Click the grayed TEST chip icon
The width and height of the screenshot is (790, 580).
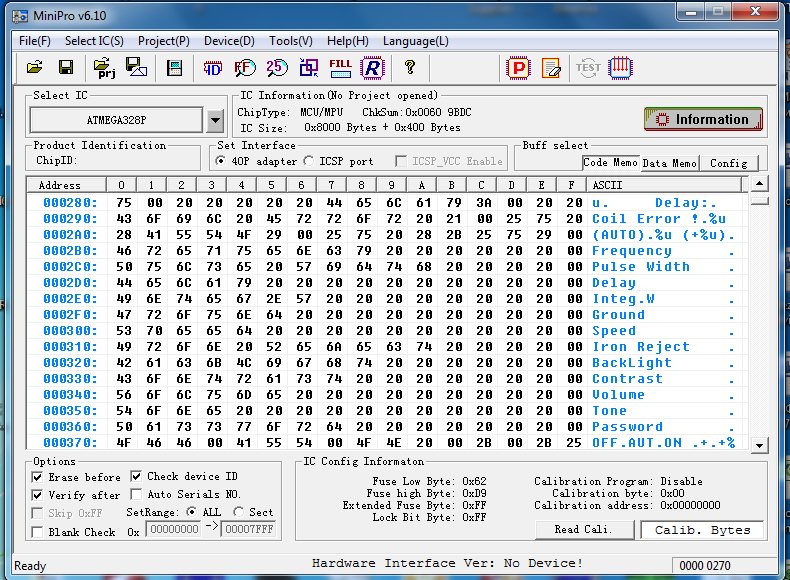pyautogui.click(x=588, y=68)
